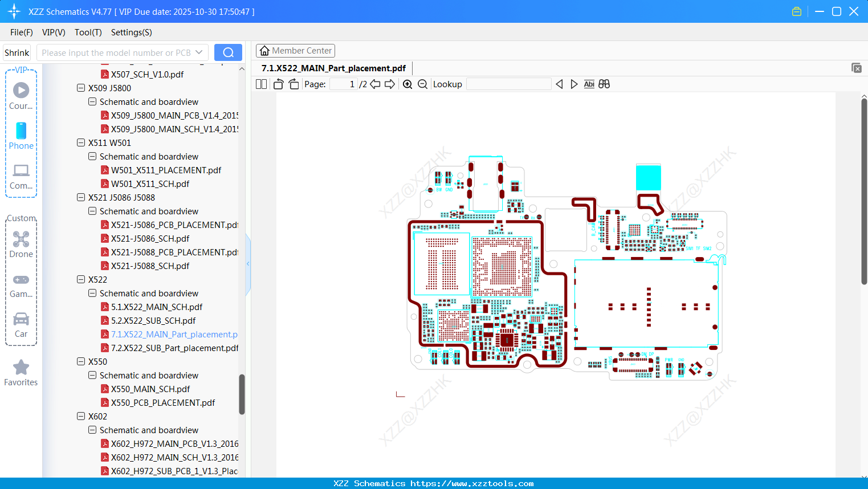Click the Member Center button

coord(295,50)
